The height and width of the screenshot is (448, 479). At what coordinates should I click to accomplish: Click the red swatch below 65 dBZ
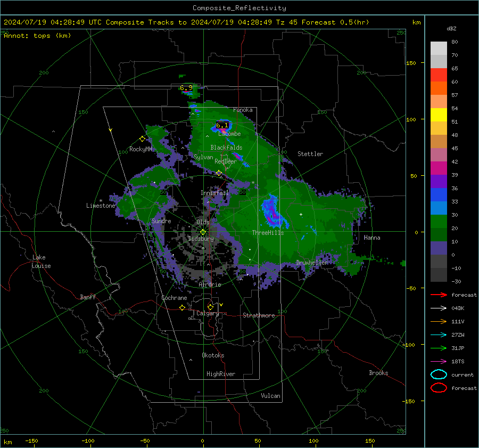click(x=439, y=75)
